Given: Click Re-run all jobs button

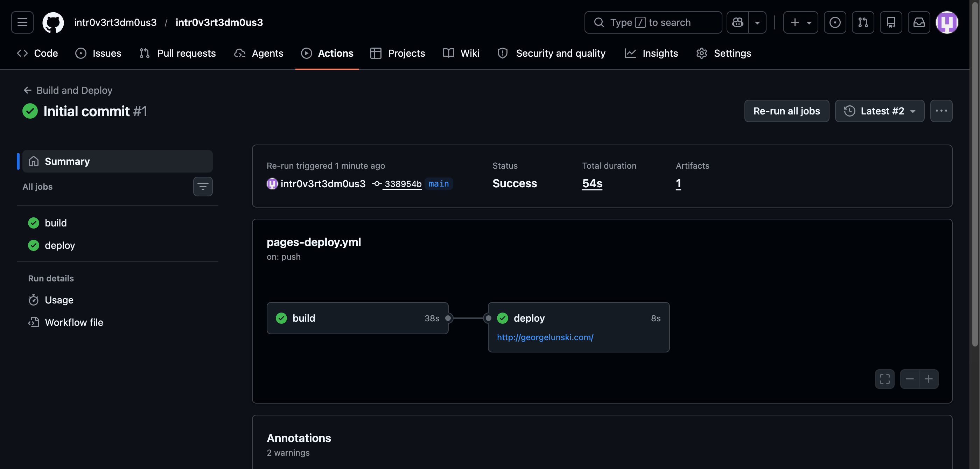Looking at the screenshot, I should (x=786, y=111).
